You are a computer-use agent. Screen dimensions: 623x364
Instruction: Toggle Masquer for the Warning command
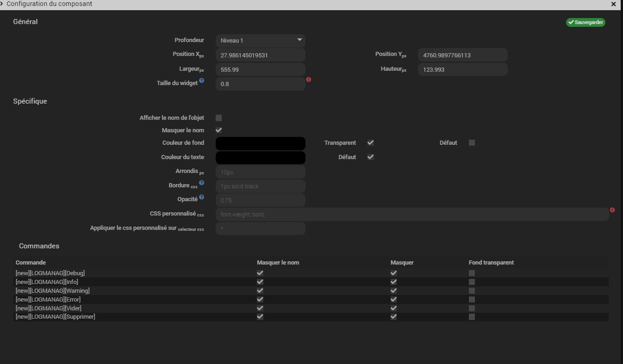point(393,291)
